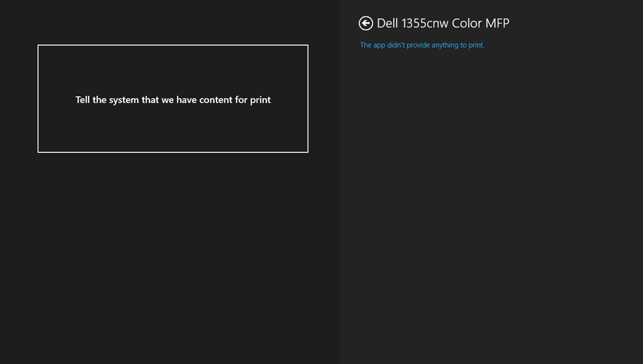Click the word 'Color' in the printer title

click(x=467, y=23)
